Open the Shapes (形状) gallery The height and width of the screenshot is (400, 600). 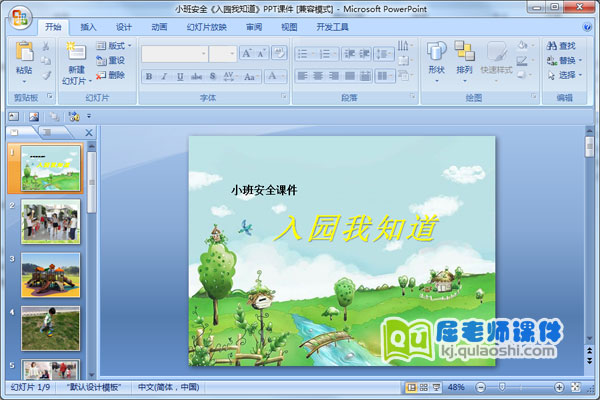437,61
